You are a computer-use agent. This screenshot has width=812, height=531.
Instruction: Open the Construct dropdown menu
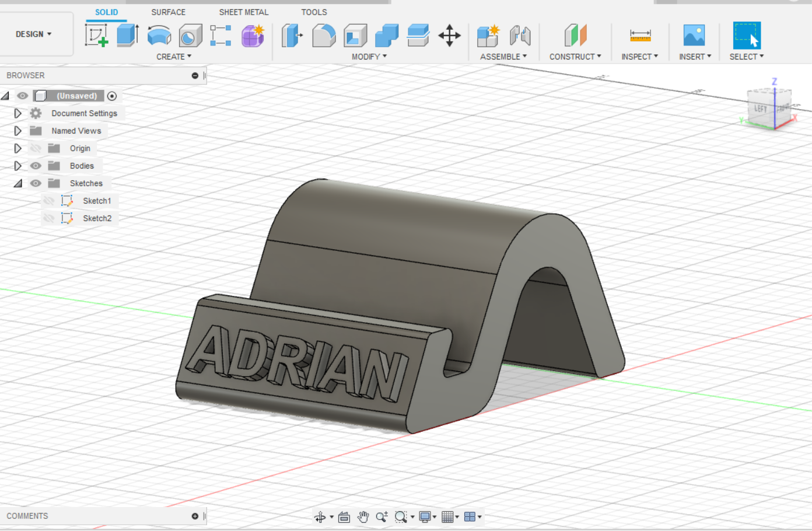[575, 57]
